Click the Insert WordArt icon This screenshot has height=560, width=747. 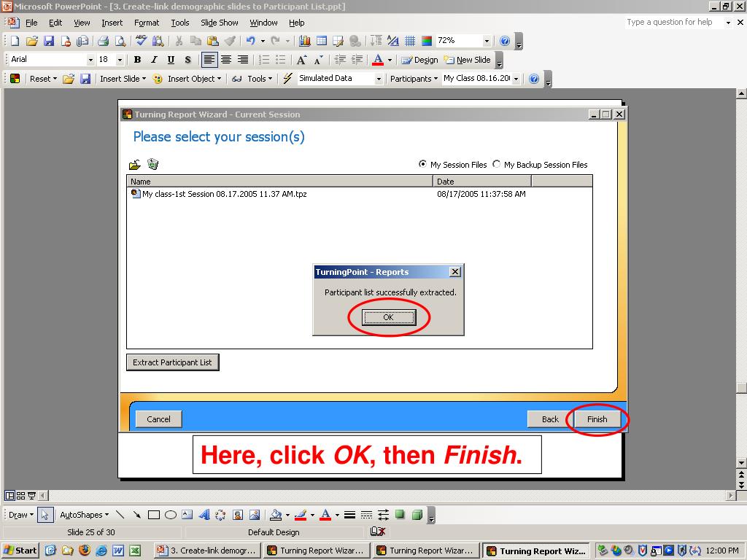pos(204,515)
